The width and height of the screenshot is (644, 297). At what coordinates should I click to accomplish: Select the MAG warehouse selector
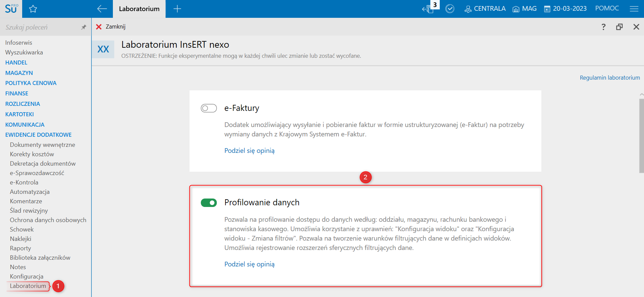(524, 9)
